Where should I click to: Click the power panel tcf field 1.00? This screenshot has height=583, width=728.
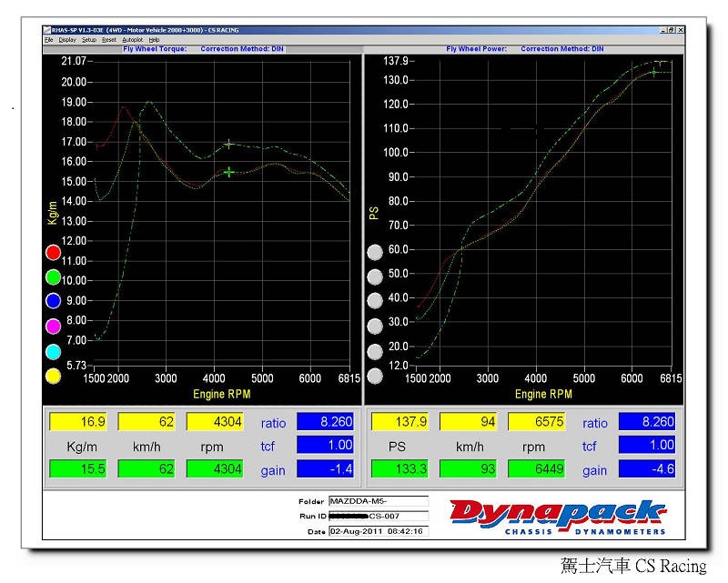pos(647,445)
